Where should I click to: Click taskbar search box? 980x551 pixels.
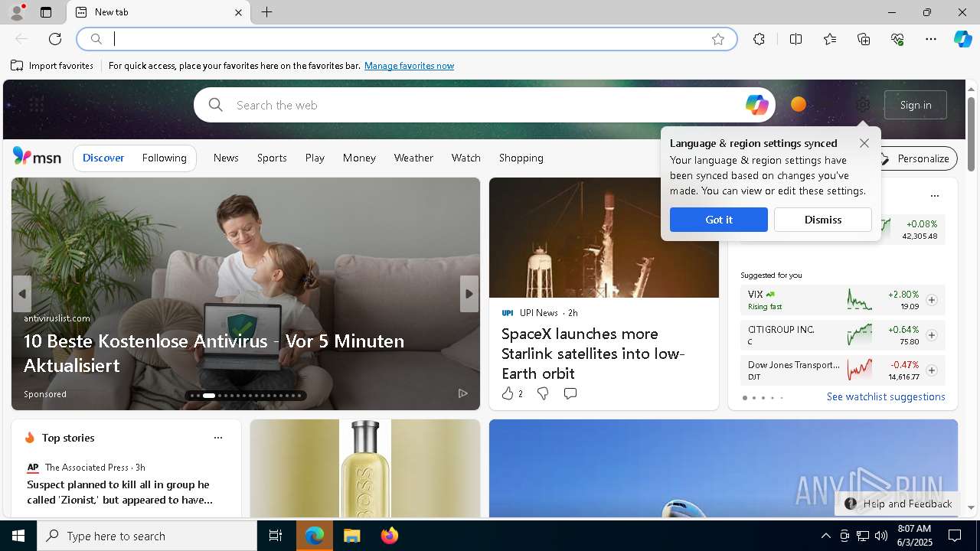pos(147,536)
